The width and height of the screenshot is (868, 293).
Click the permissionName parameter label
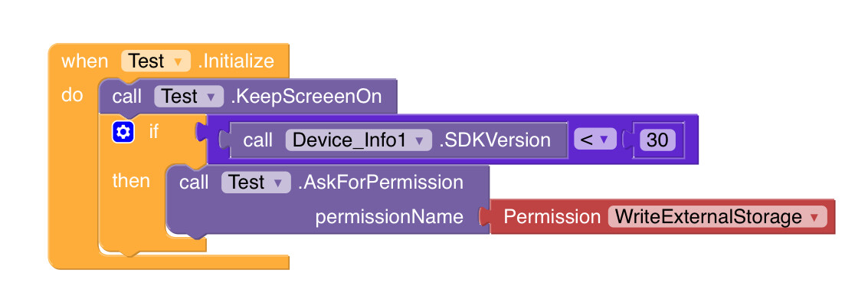389,216
